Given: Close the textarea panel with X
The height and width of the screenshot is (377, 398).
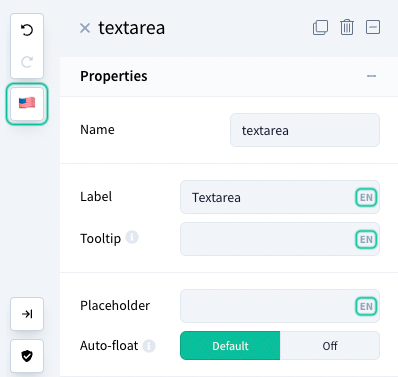Looking at the screenshot, I should coord(85,28).
